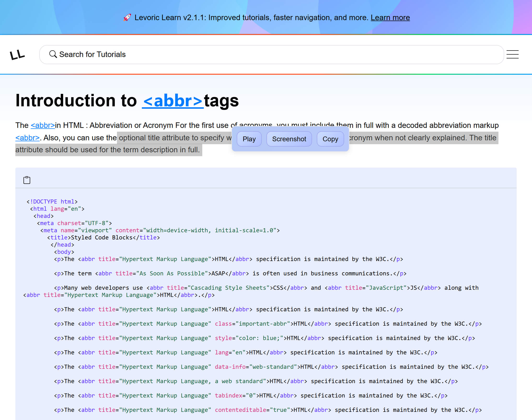Screen dimensions: 532x420
Task: Click the Copy button in the popup
Action: tap(330, 139)
